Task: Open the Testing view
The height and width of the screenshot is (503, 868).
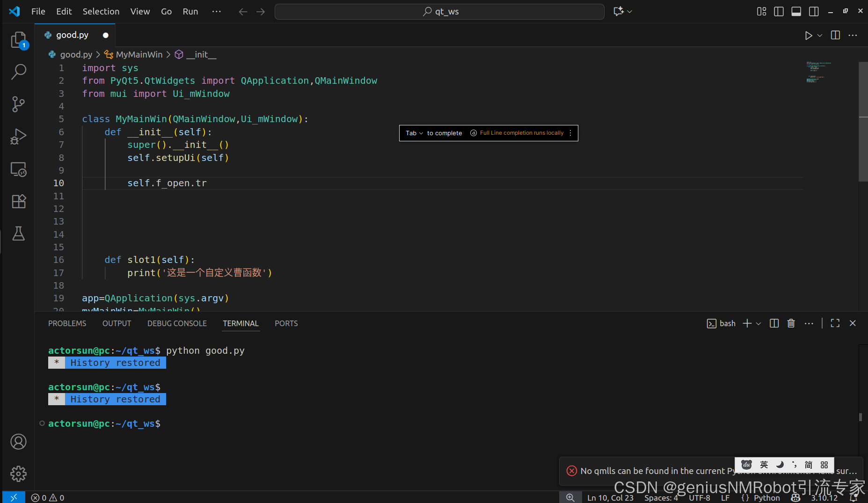Action: (x=18, y=233)
